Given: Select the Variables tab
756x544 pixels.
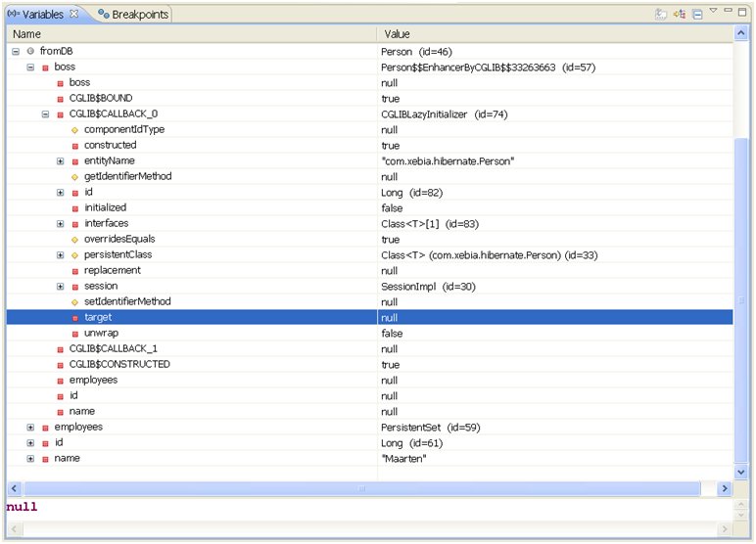Looking at the screenshot, I should (x=42, y=15).
